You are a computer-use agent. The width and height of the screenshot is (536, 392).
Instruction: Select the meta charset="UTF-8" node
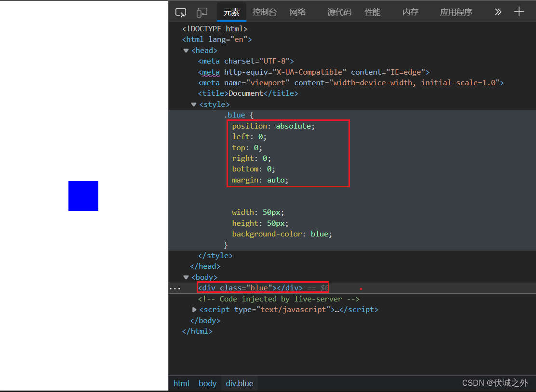246,61
